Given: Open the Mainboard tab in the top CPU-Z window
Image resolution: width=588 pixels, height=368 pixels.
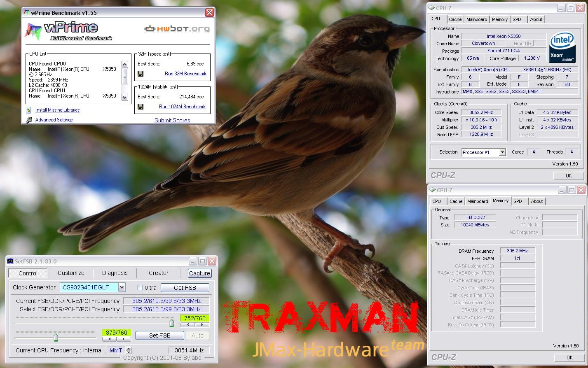Looking at the screenshot, I should point(477,19).
